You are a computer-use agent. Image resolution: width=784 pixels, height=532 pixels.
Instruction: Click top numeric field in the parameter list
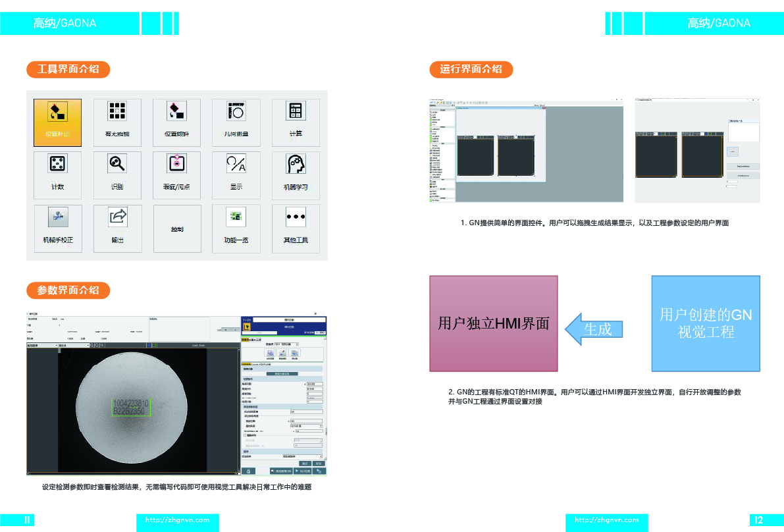click(315, 384)
